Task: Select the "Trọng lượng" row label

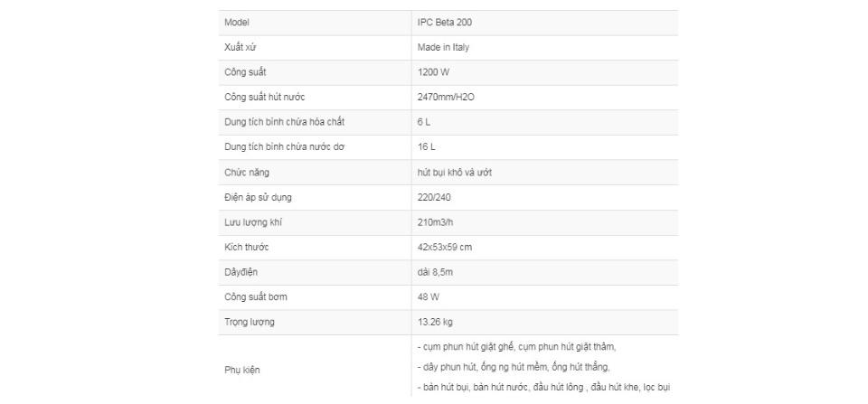Action: (250, 322)
